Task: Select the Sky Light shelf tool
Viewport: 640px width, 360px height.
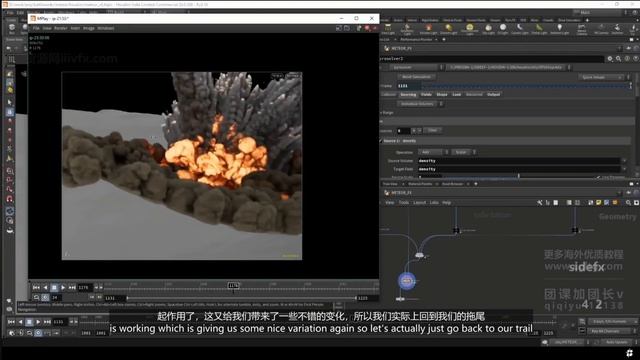Action: tap(488, 29)
